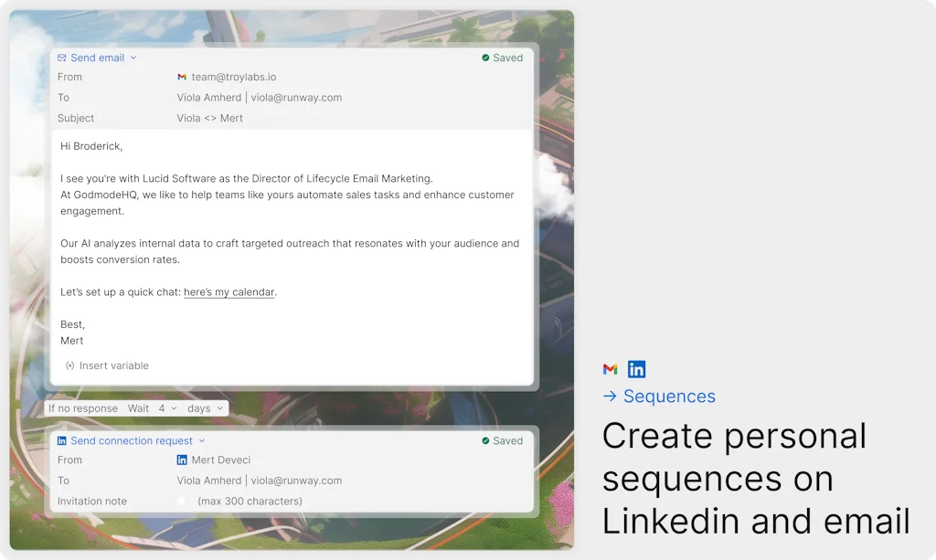Viewport: 936px width, 560px height.
Task: Expand the Send email step dropdown
Action: click(x=133, y=58)
